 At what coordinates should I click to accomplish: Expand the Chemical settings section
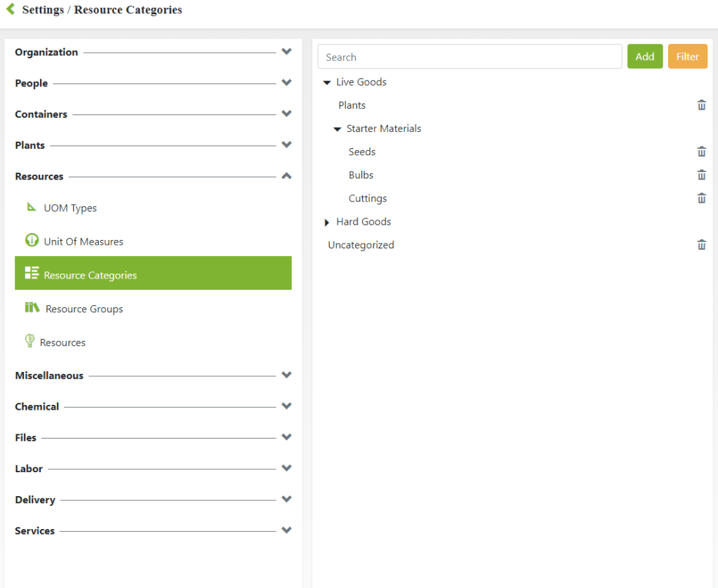click(286, 406)
